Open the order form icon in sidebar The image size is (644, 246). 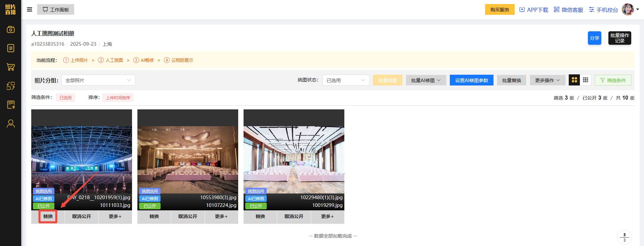pos(10,105)
